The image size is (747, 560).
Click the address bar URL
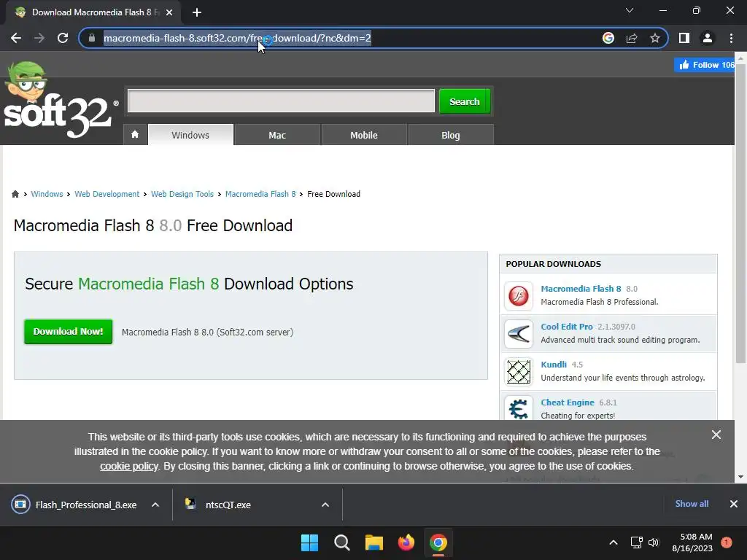pyautogui.click(x=237, y=38)
